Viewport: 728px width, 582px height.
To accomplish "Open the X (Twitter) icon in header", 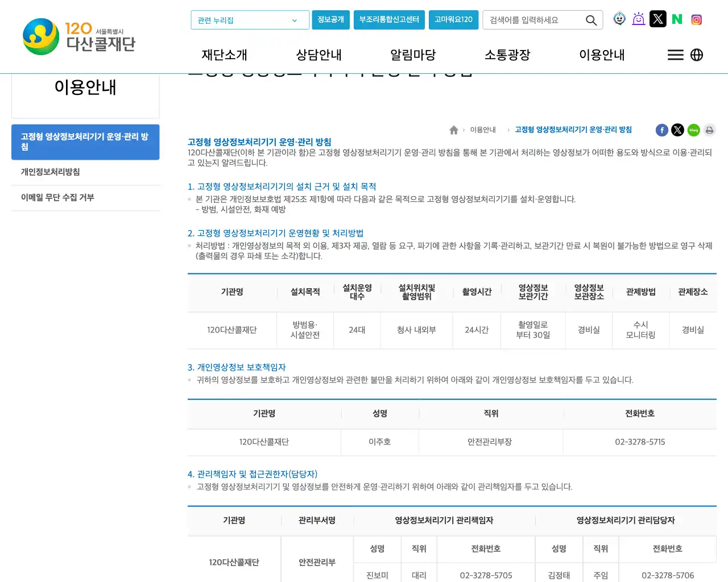I will pos(658,19).
